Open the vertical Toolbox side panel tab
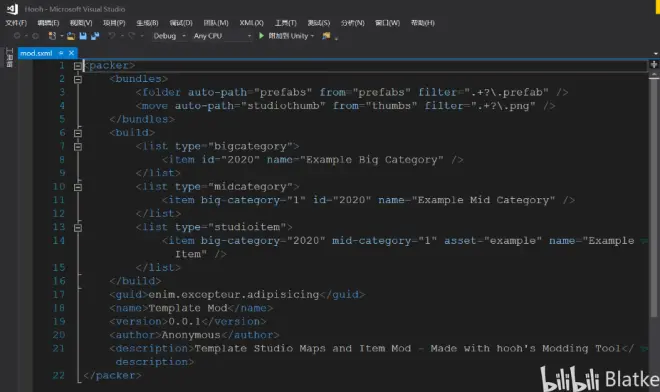The image size is (660, 392). point(9,58)
